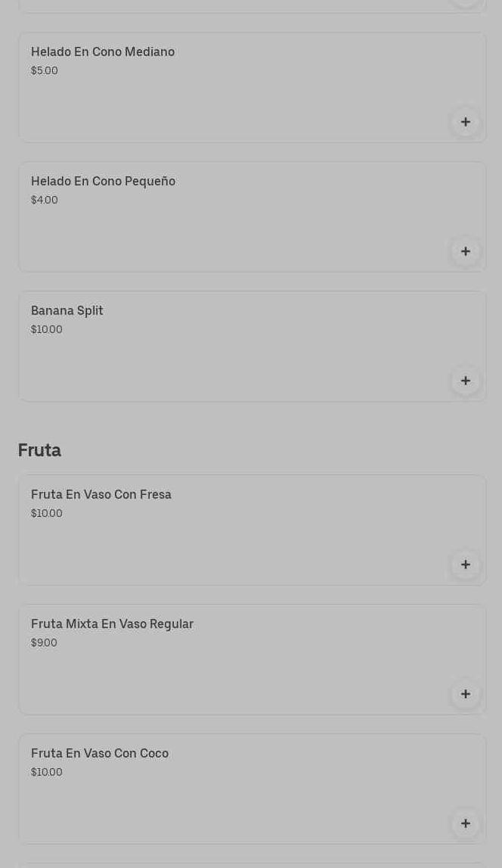This screenshot has width=502, height=868.
Task: Click $10.00 price under Fruta Con Fresa
Action: point(47,513)
